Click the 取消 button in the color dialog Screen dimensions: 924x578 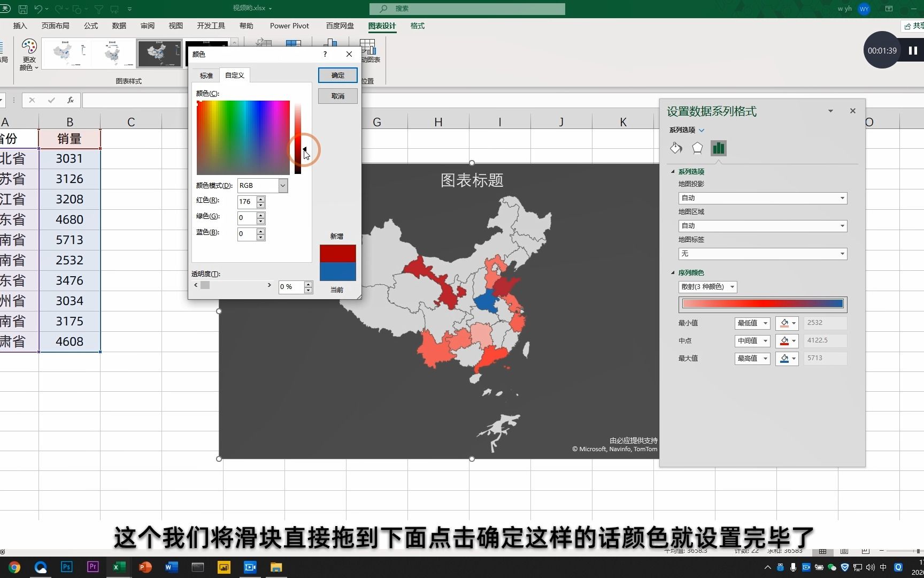point(337,96)
